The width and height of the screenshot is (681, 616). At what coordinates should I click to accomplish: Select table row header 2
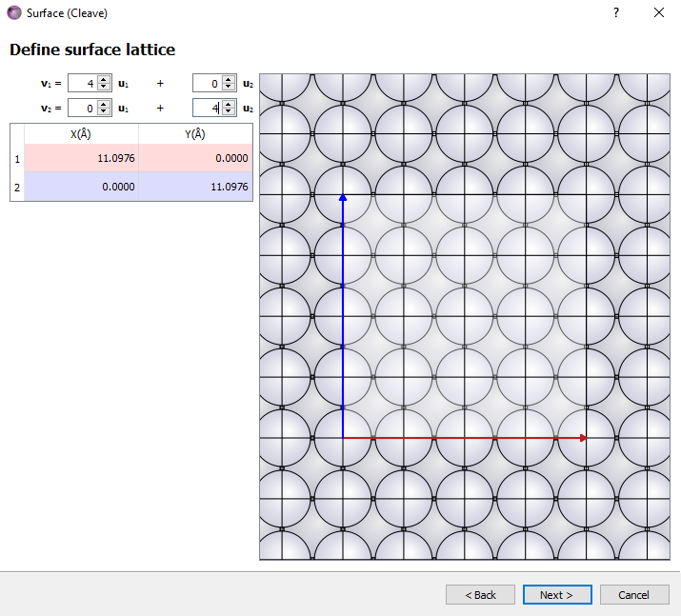pyautogui.click(x=17, y=188)
